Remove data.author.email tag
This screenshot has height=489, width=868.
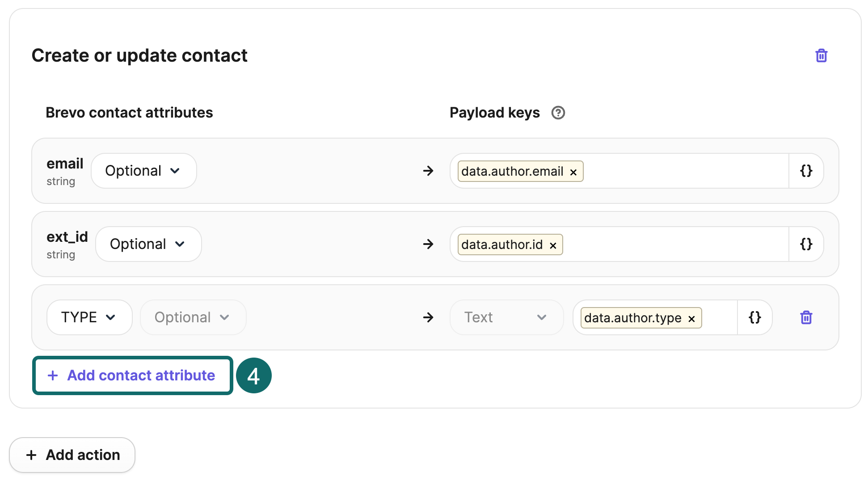click(x=573, y=172)
